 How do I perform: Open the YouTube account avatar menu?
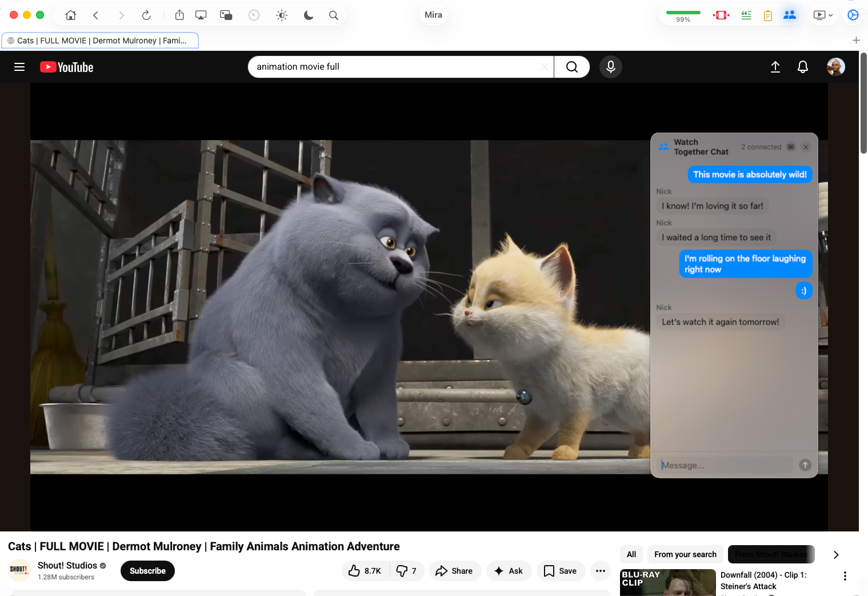coord(836,67)
